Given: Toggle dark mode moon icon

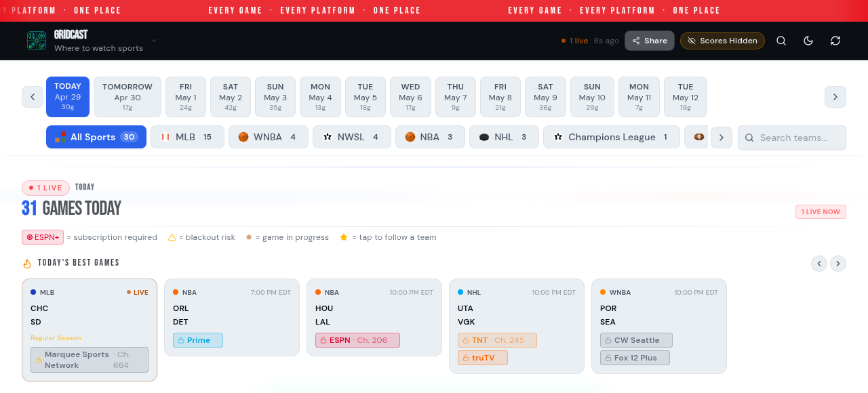Looking at the screenshot, I should pos(808,41).
